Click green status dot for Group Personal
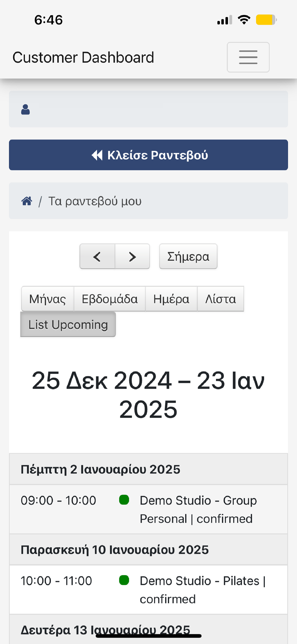This screenshot has height=644, width=297. [x=124, y=500]
